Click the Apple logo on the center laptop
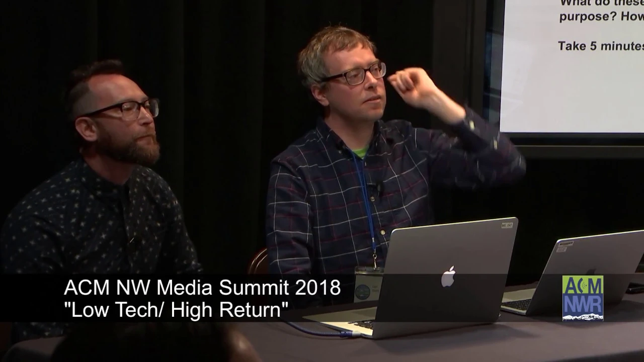644x362 pixels. 448,277
